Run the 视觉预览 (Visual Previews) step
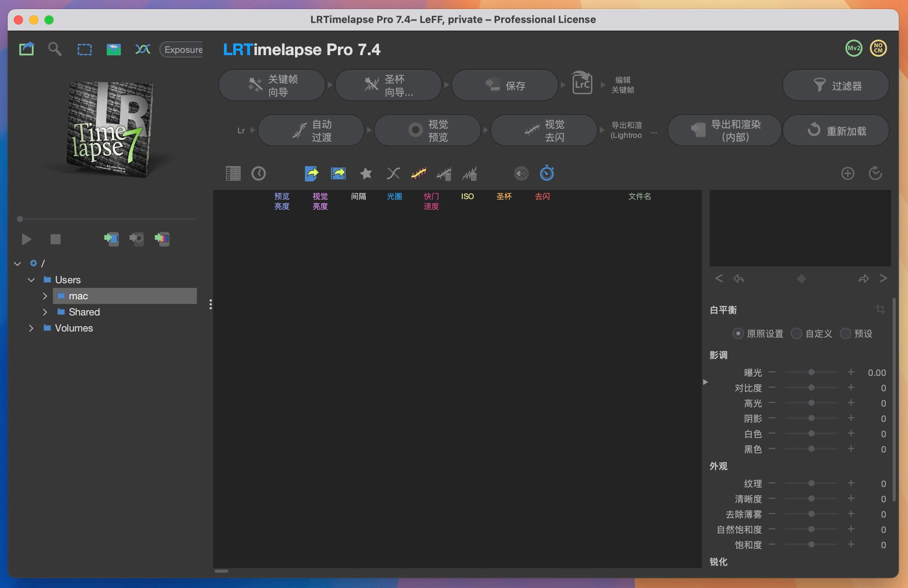 428,130
